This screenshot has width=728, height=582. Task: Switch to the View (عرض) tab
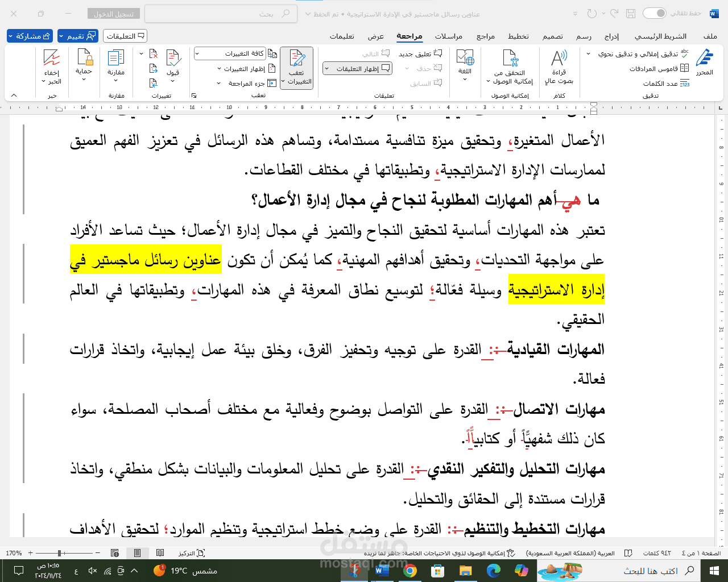(376, 36)
